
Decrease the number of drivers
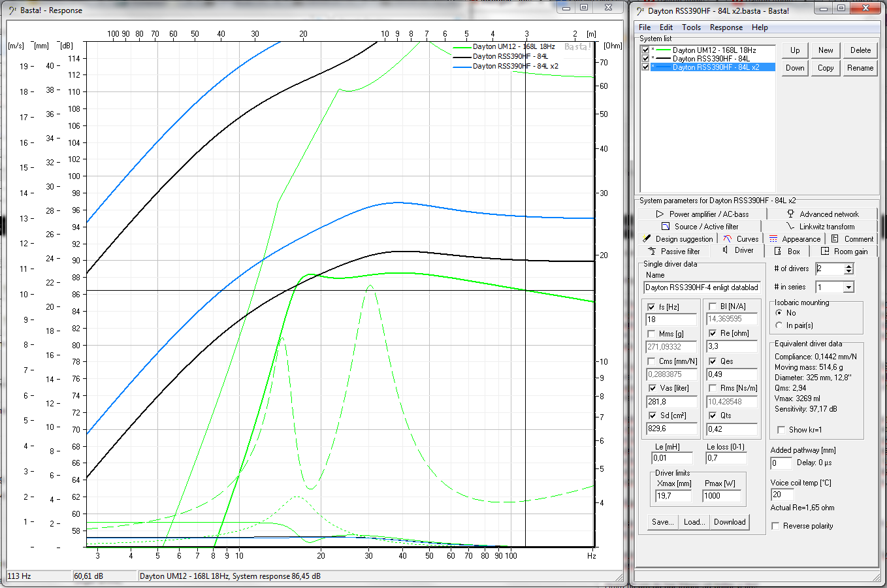click(848, 271)
